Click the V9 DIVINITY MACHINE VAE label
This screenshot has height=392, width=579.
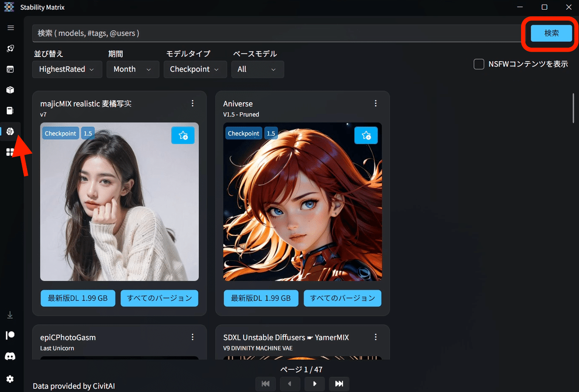pos(258,348)
